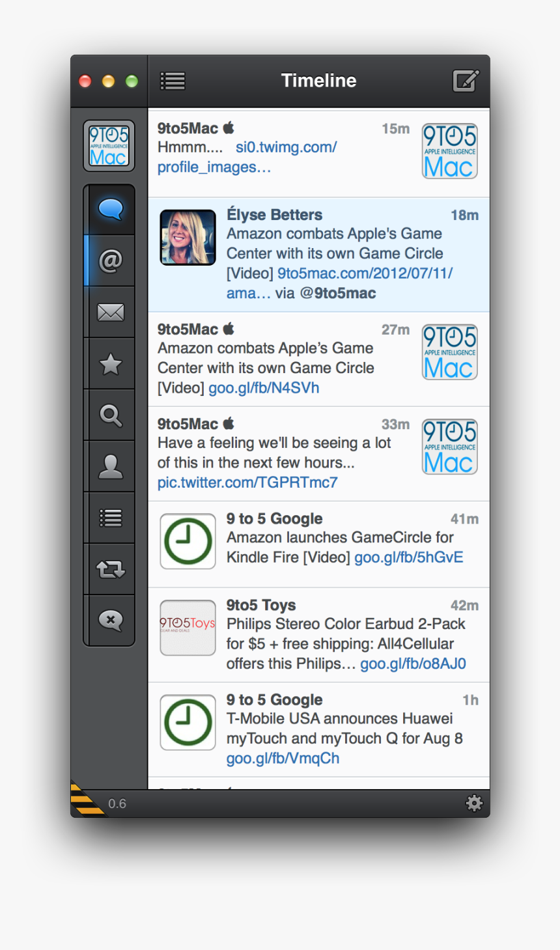Click the 18m timestamp on Élyse's tweet
The image size is (560, 950).
click(x=464, y=215)
